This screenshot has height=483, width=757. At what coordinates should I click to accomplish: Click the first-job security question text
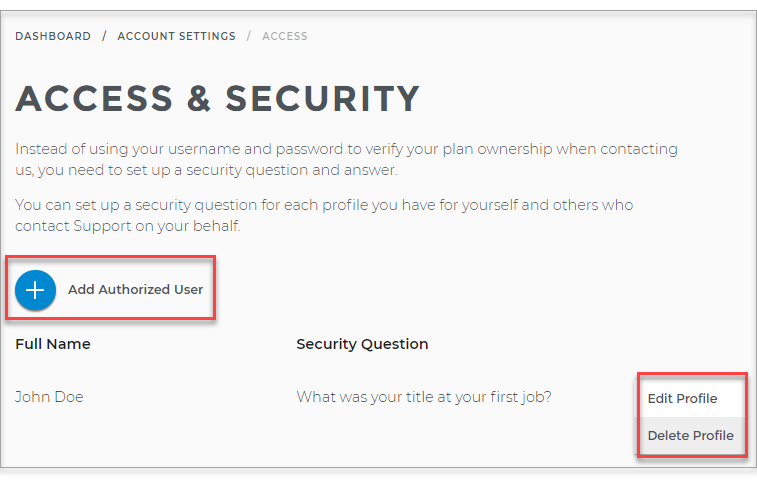pyautogui.click(x=424, y=397)
